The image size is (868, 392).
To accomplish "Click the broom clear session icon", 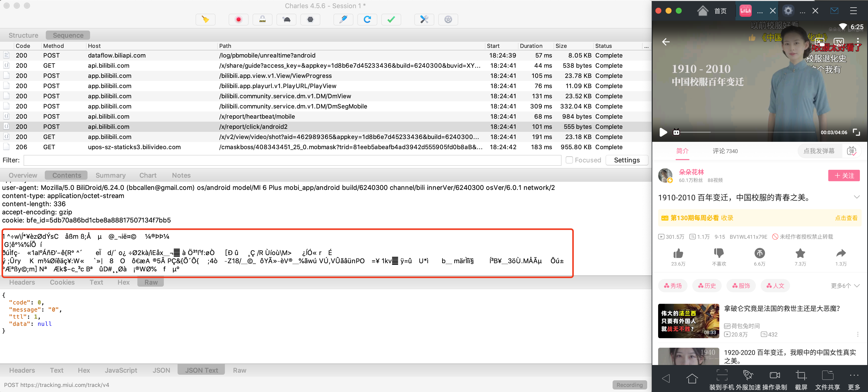I will (x=205, y=20).
